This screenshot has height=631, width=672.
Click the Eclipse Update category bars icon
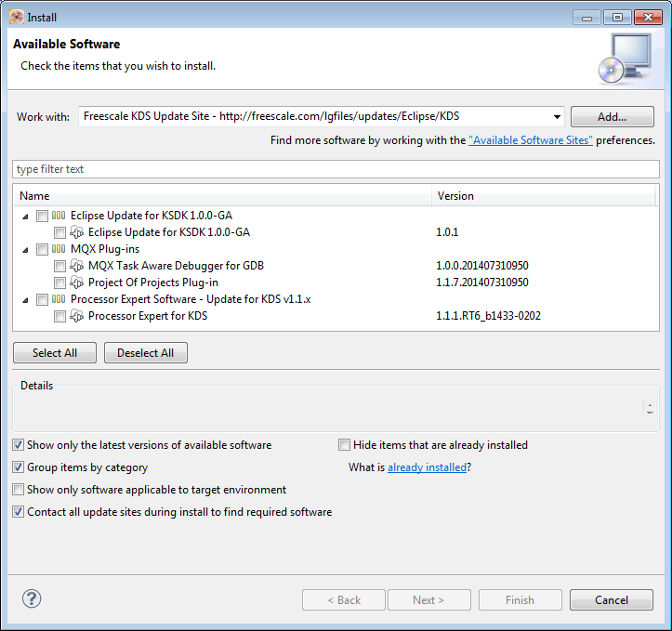click(59, 216)
